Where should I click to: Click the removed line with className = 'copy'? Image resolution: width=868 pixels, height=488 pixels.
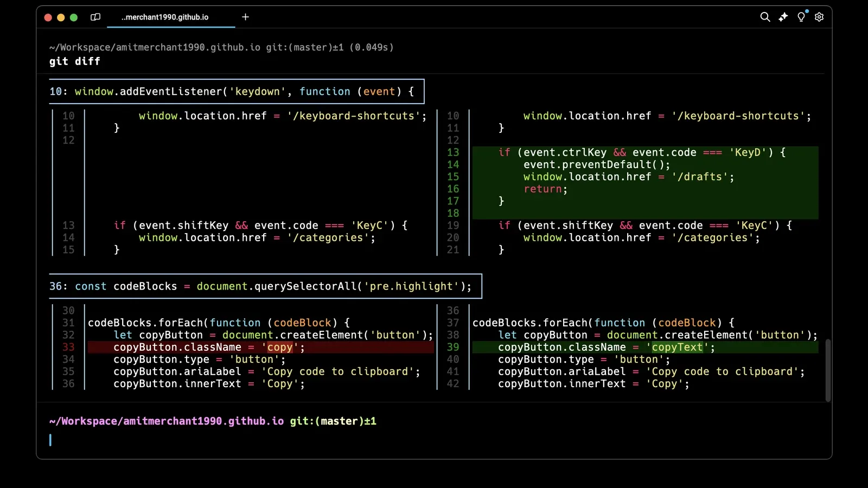(260, 347)
